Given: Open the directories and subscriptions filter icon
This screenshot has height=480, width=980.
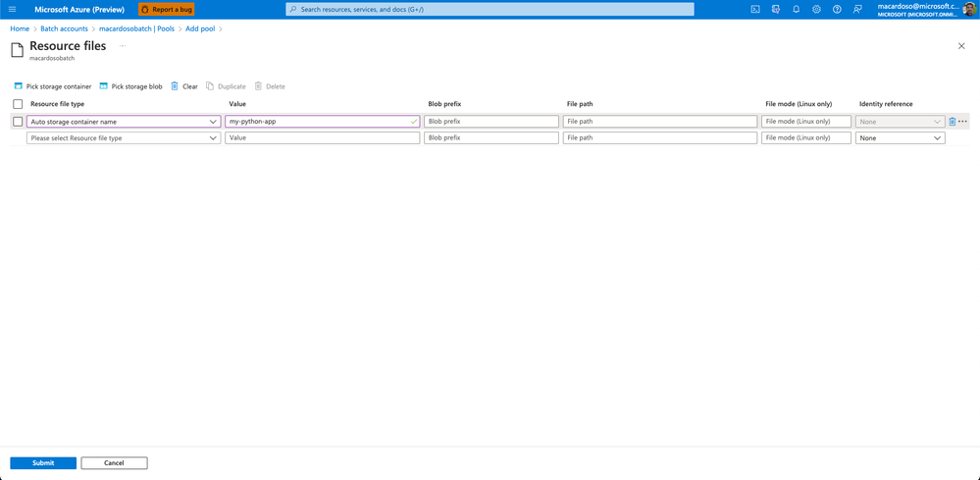Looking at the screenshot, I should [776, 10].
